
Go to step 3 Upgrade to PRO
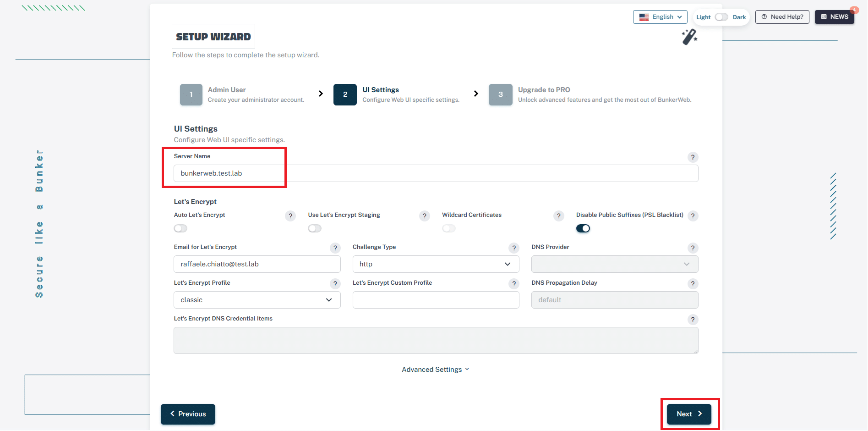click(x=500, y=94)
